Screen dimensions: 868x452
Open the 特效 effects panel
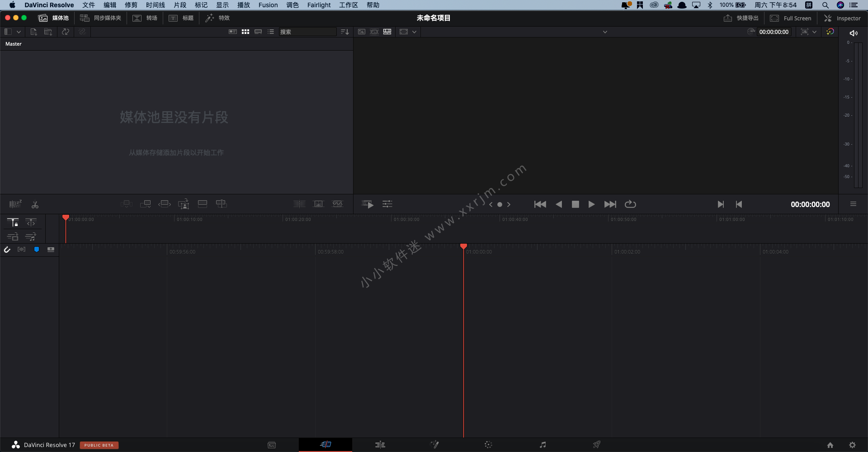click(217, 18)
